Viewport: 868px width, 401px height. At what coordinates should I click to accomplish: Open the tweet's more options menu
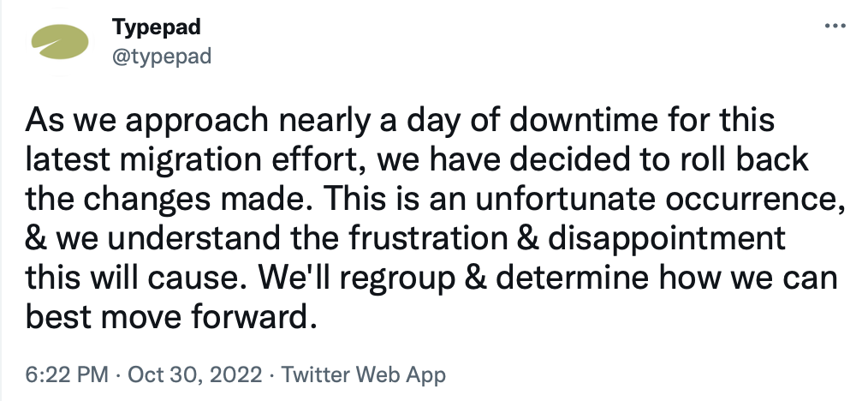[833, 27]
